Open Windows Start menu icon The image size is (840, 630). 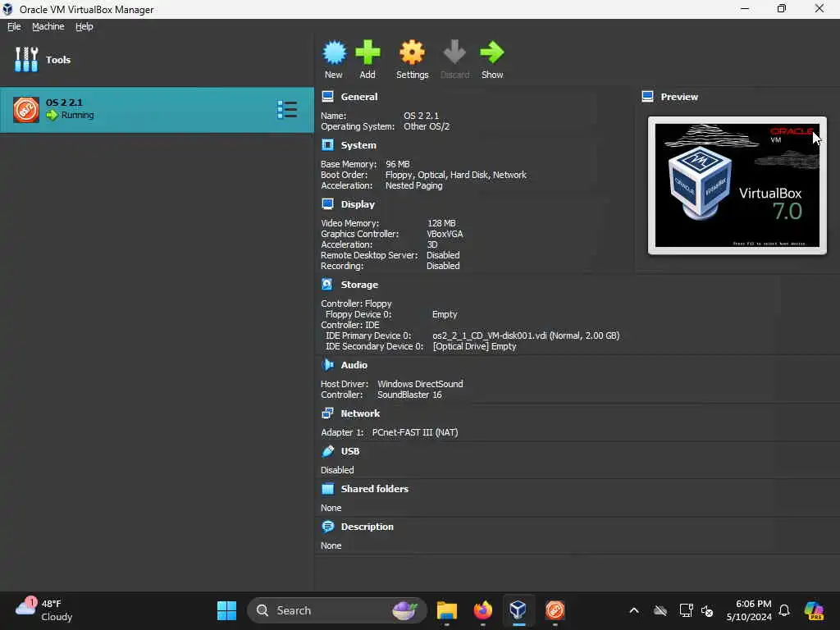click(x=226, y=610)
